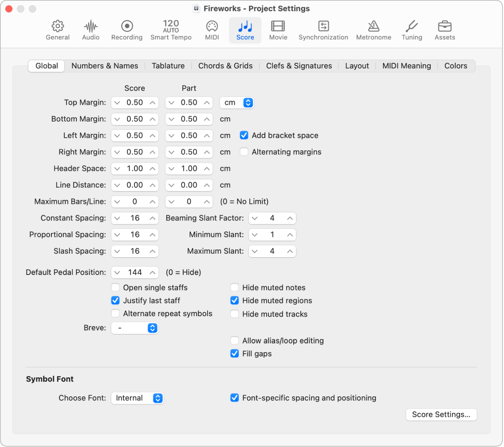Open the MIDI settings pane

coord(212,29)
